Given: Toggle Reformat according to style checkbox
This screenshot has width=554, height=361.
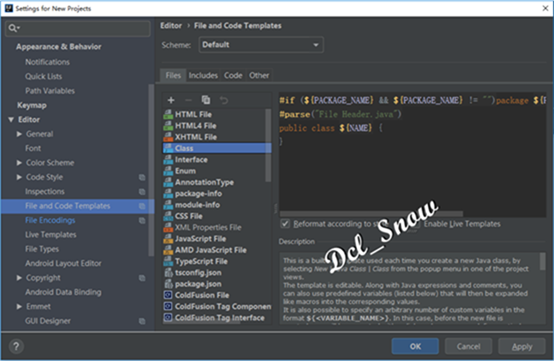Looking at the screenshot, I should 285,224.
